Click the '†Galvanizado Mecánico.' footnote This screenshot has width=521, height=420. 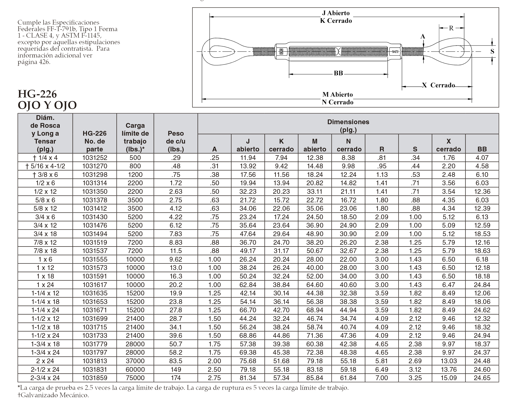[53, 395]
